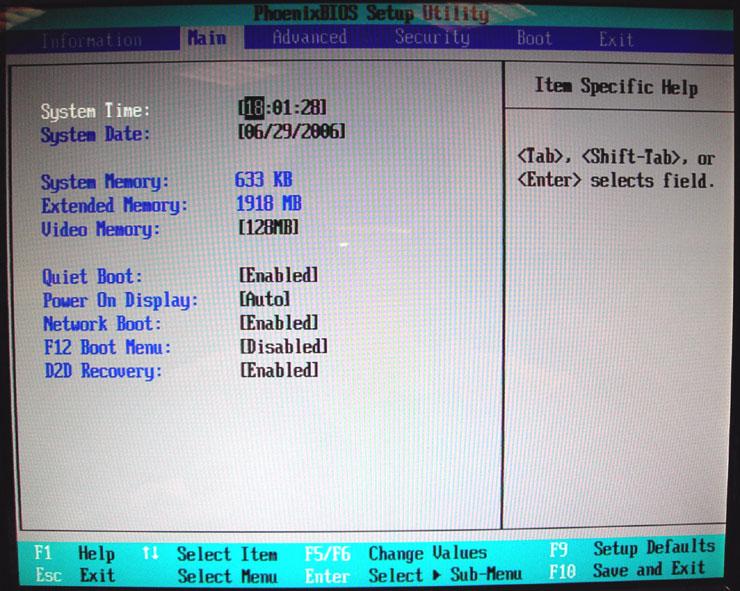Open the Advanced tab
The width and height of the screenshot is (740, 591).
click(x=310, y=37)
